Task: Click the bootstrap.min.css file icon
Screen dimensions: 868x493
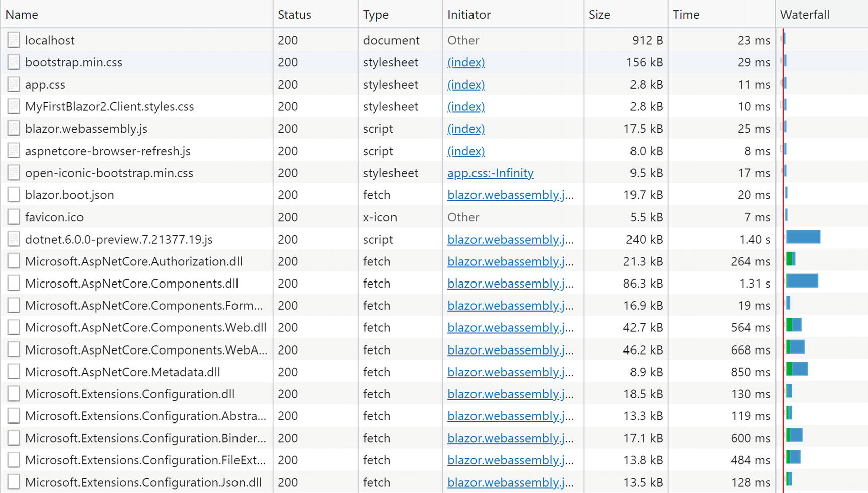Action: pyautogui.click(x=14, y=62)
